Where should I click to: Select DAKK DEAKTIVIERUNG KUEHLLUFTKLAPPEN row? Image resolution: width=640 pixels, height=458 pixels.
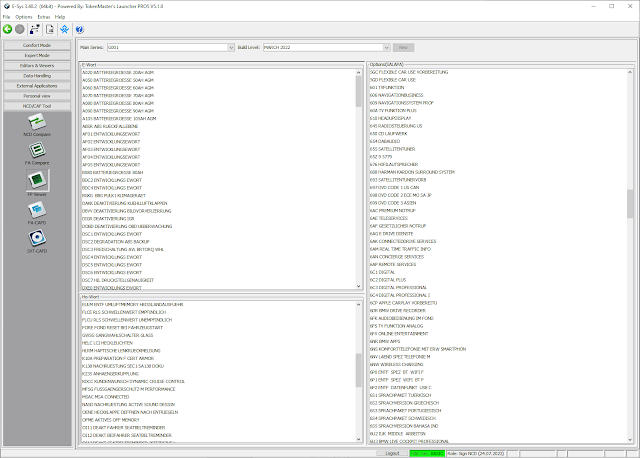point(218,203)
